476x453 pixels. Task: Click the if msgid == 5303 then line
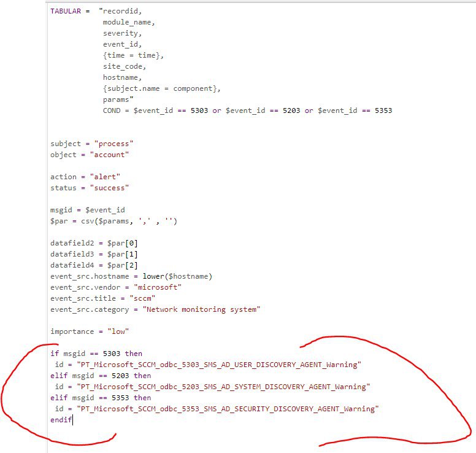96,354
